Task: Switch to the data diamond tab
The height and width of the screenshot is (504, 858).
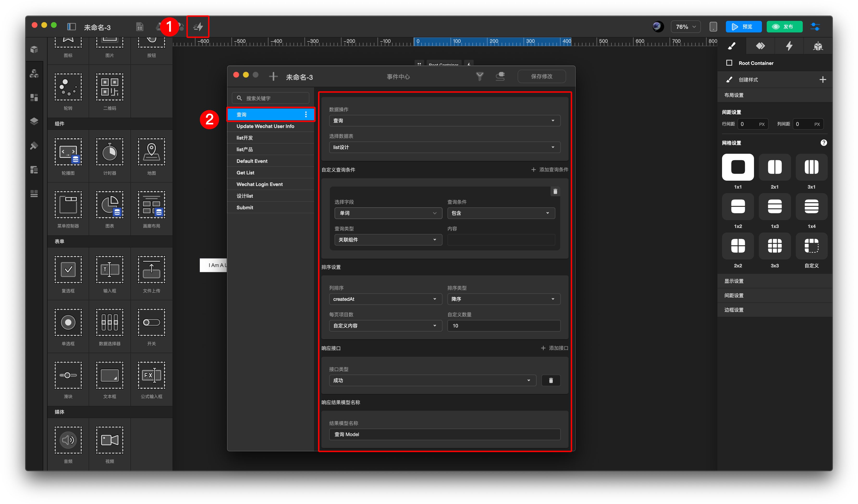Action: click(x=760, y=46)
